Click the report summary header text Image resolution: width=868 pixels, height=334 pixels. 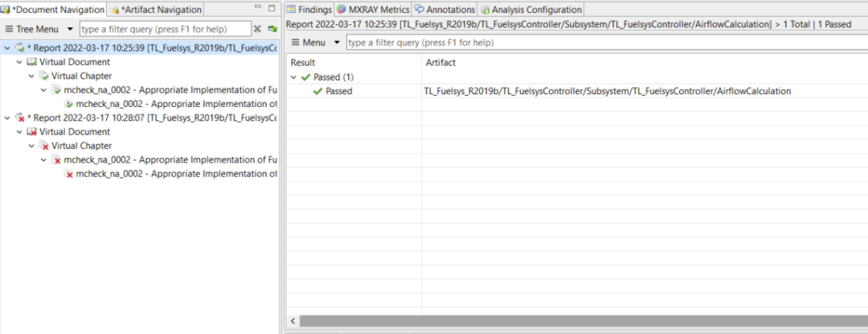pos(568,24)
